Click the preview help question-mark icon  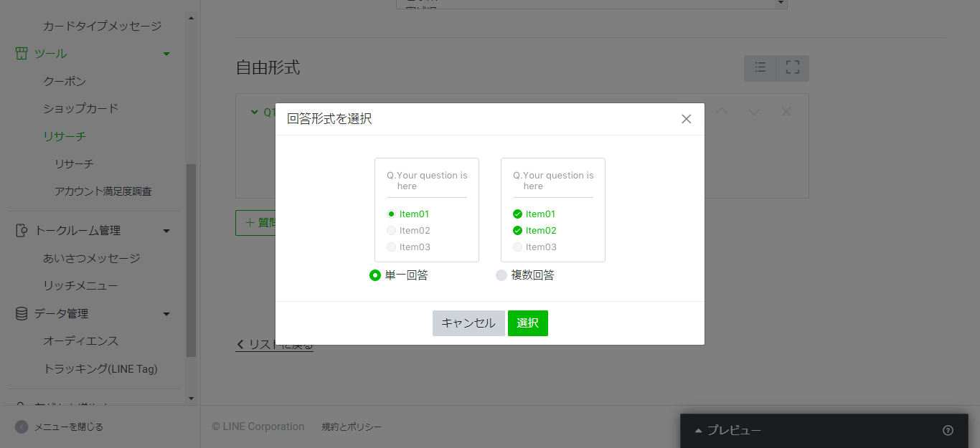tap(948, 430)
